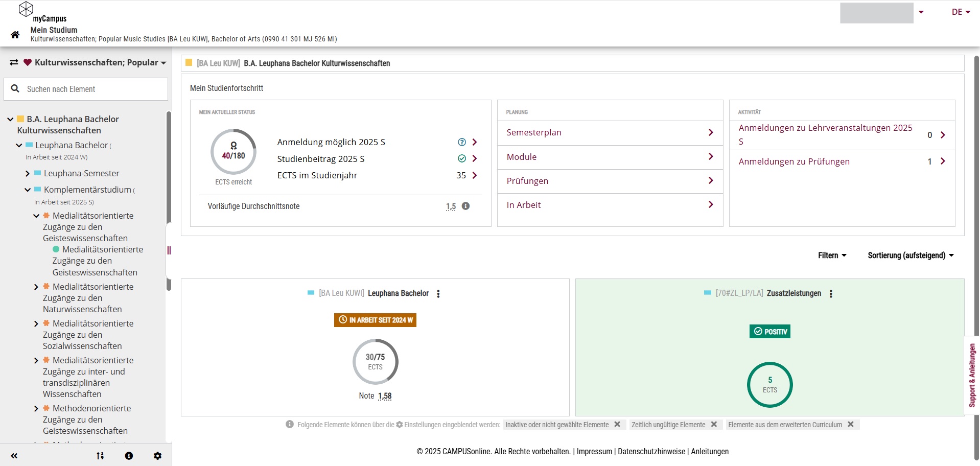Screen dimensions: 980x466
Task: Open three-dot menu for Zusatzleistungen card
Action: 831,294
